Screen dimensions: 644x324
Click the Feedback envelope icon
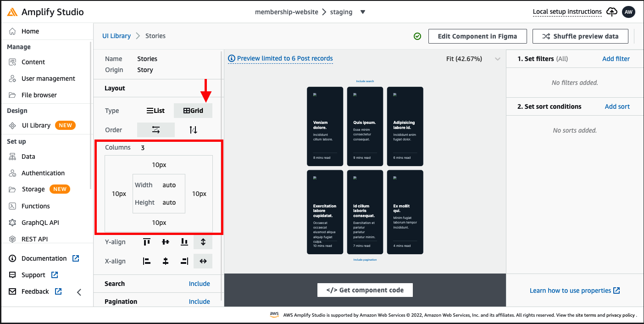click(13, 291)
